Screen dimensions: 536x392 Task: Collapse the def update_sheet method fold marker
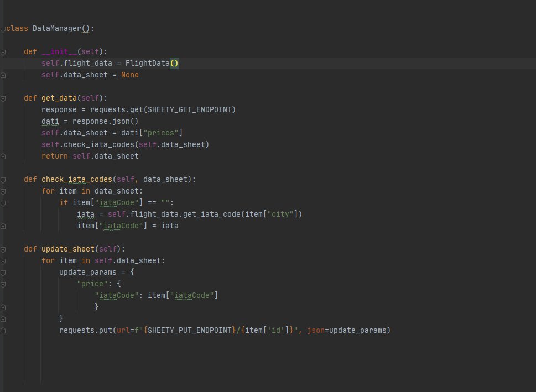(3, 249)
